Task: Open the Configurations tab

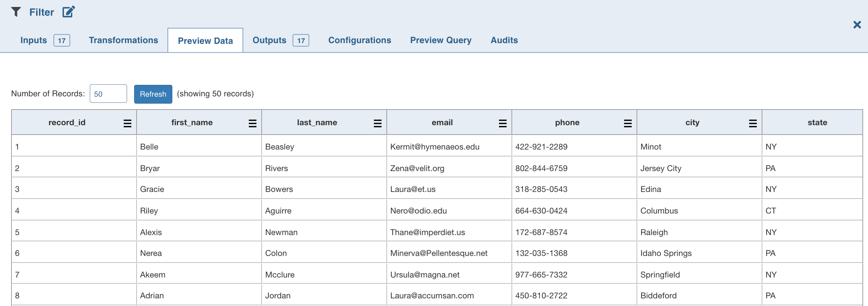Action: pyautogui.click(x=360, y=40)
